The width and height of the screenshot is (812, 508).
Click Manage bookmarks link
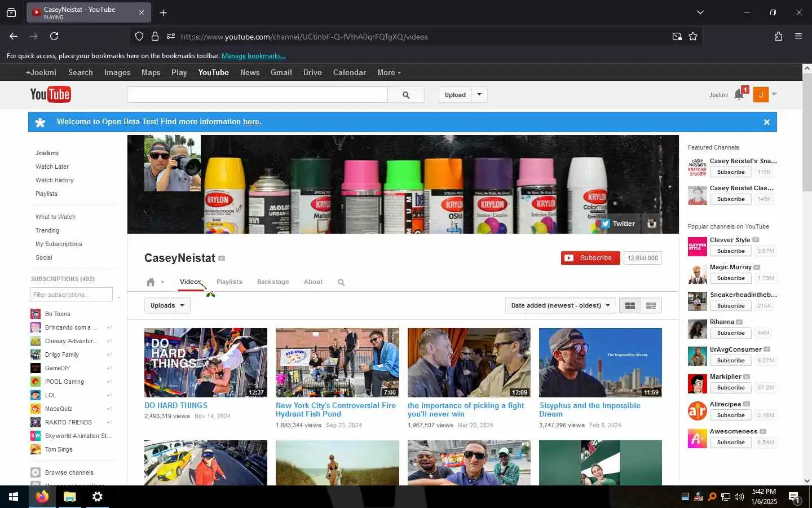point(254,56)
